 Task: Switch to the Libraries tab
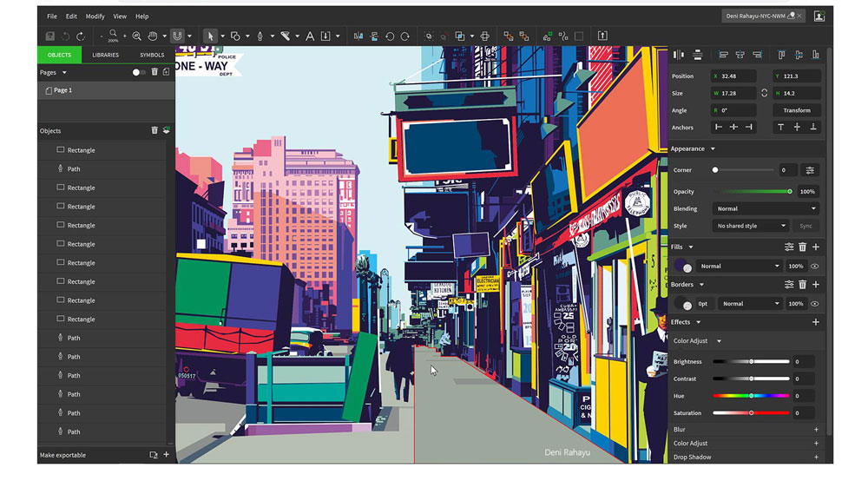click(105, 55)
